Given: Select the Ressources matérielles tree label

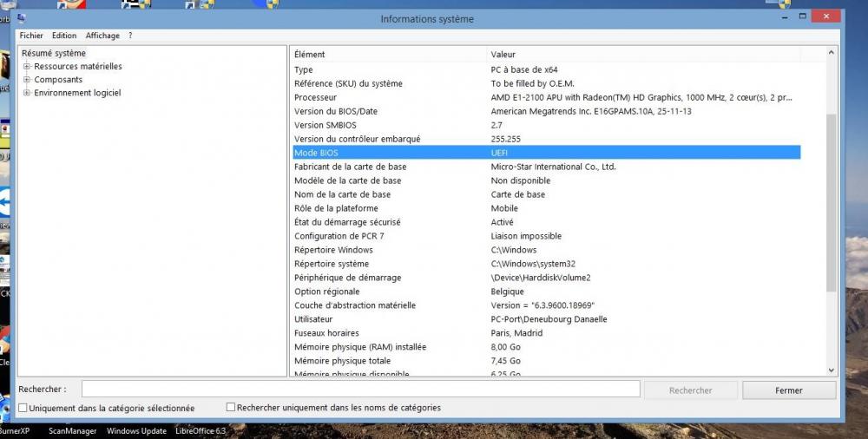Looking at the screenshot, I should point(78,67).
